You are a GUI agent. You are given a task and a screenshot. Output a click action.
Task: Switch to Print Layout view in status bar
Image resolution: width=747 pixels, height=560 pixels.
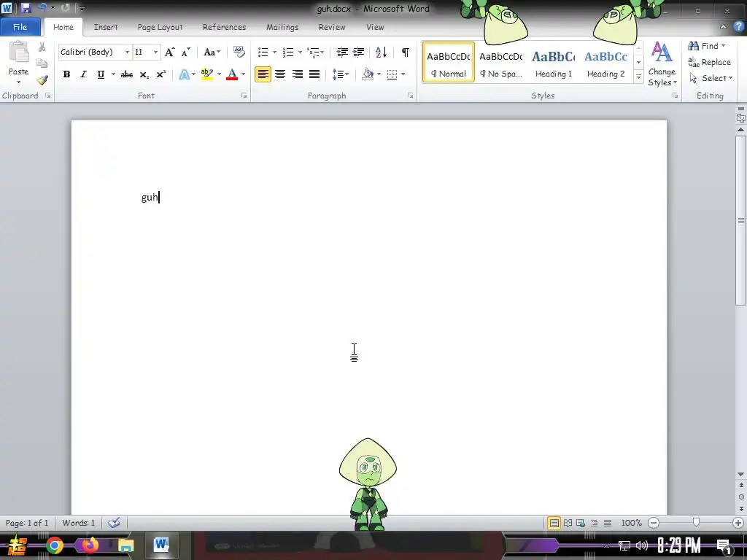[554, 523]
